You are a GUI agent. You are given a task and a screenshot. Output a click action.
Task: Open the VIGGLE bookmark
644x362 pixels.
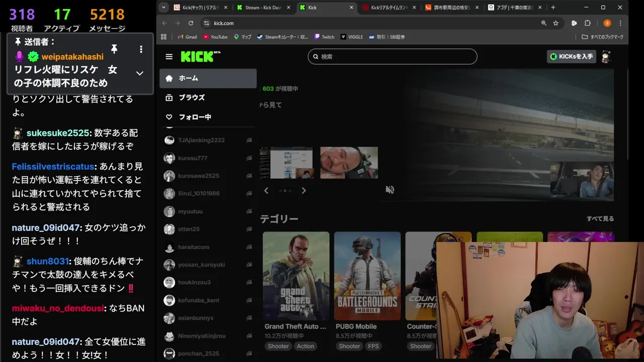click(x=352, y=37)
